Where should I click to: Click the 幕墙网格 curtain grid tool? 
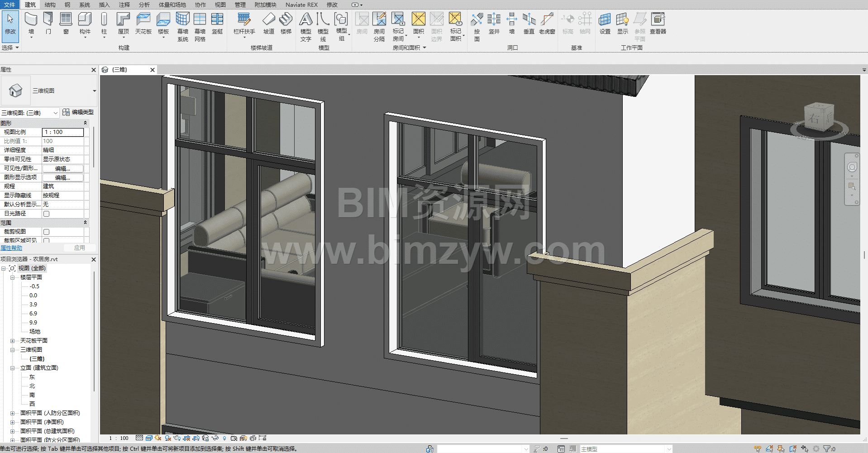click(200, 27)
